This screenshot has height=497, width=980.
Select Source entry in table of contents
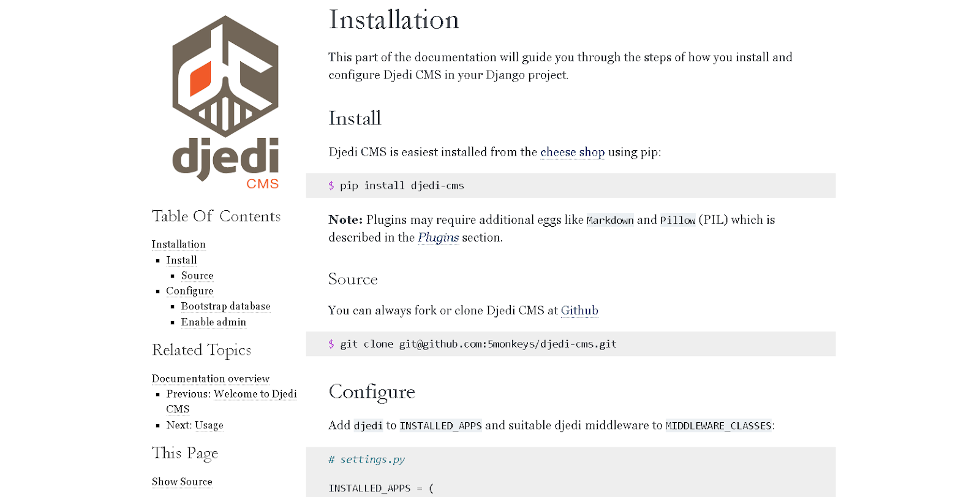[x=197, y=276]
